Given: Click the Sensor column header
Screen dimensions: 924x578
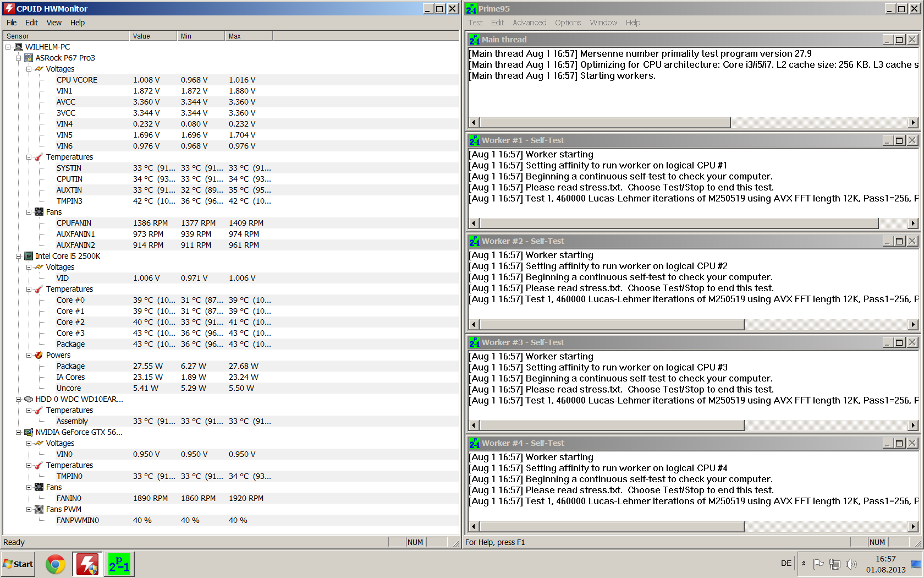Looking at the screenshot, I should point(66,36).
